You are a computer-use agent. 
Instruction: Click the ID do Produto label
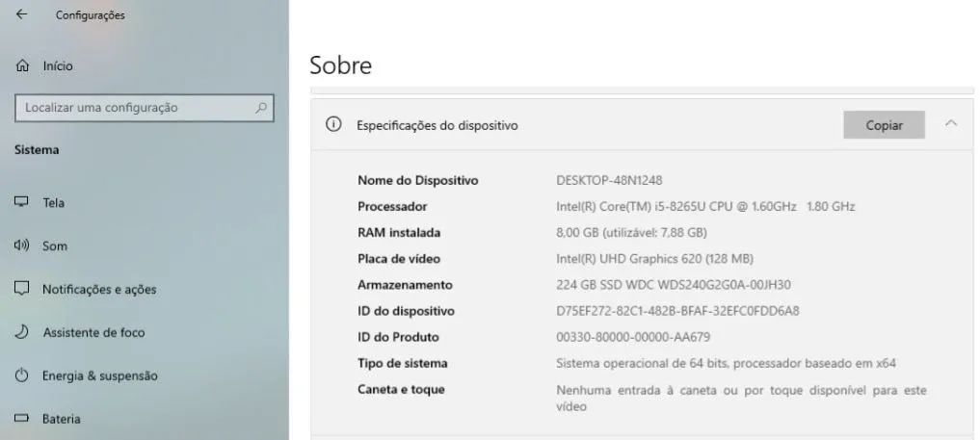pyautogui.click(x=398, y=337)
